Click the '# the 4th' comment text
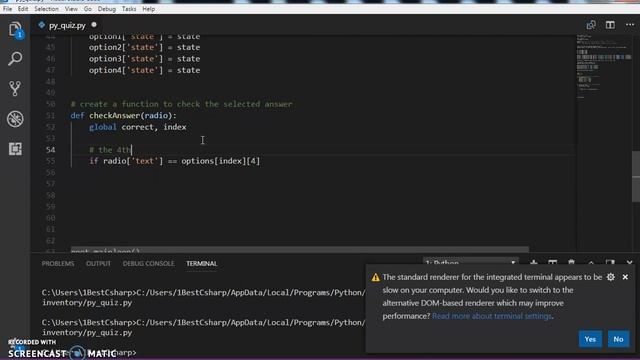640x360 pixels. coord(110,150)
